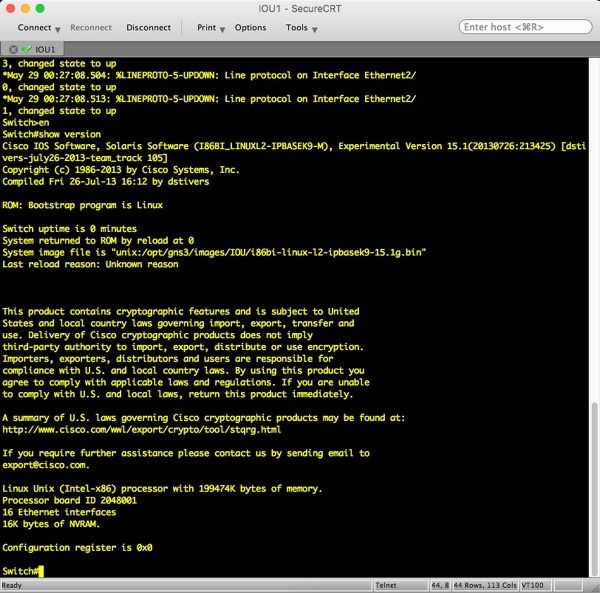Click the 'export@cisco.com.' text
The height and width of the screenshot is (593, 600).
(46, 465)
